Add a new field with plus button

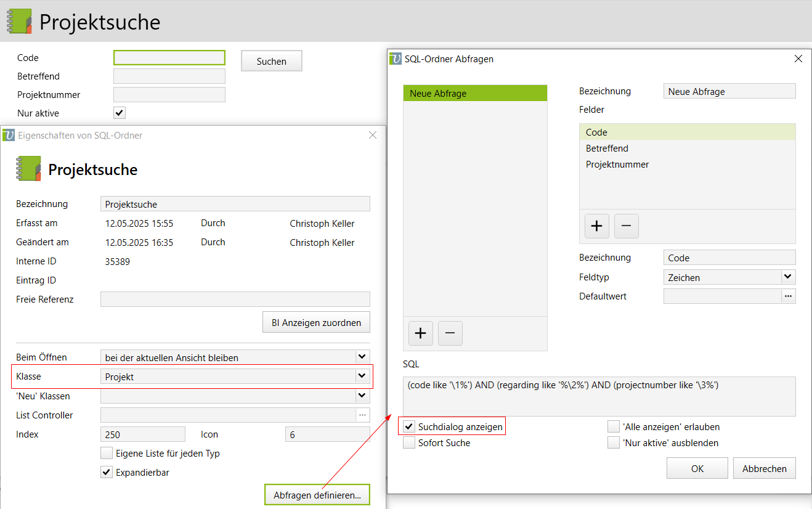click(x=596, y=226)
